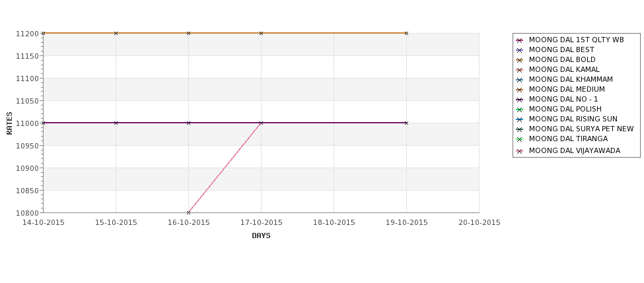Click the MOONG DAL MEDIUM legend marker
Screen dimensions: 644x283
tap(520, 90)
